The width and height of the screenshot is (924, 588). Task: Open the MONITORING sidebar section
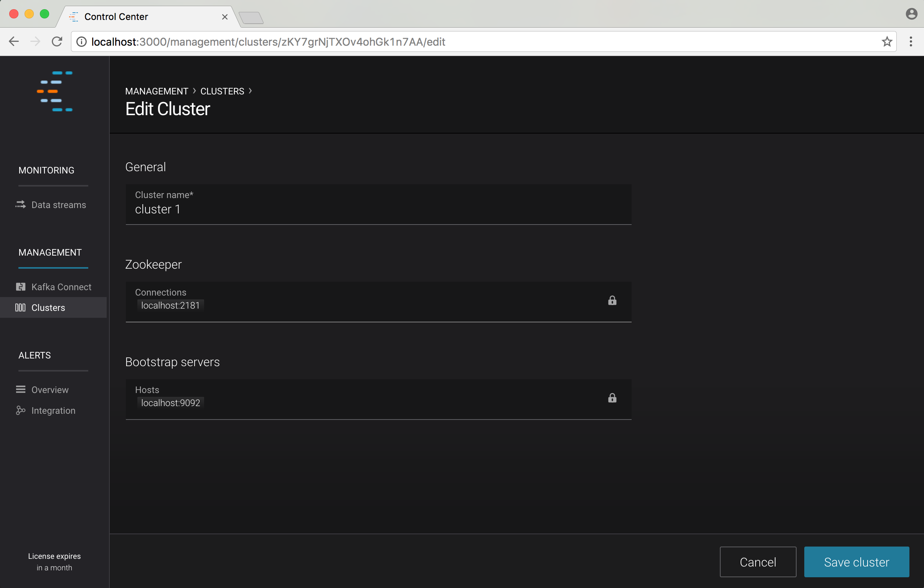tap(46, 170)
